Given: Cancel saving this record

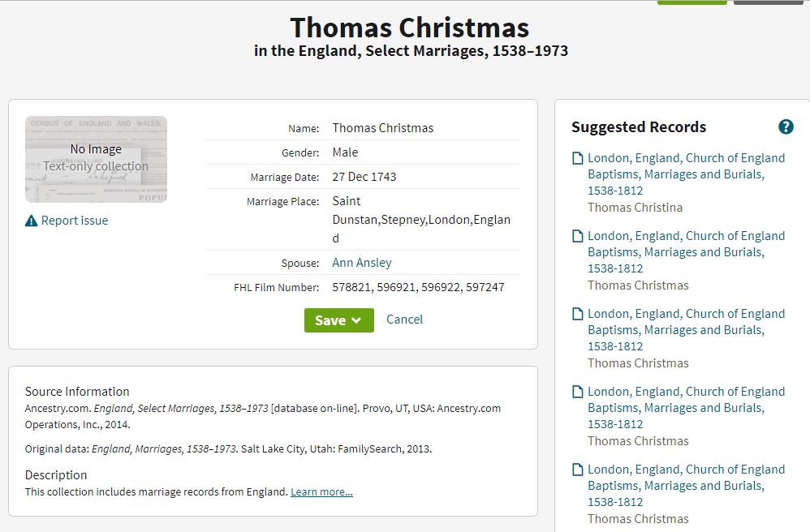Looking at the screenshot, I should pos(404,320).
